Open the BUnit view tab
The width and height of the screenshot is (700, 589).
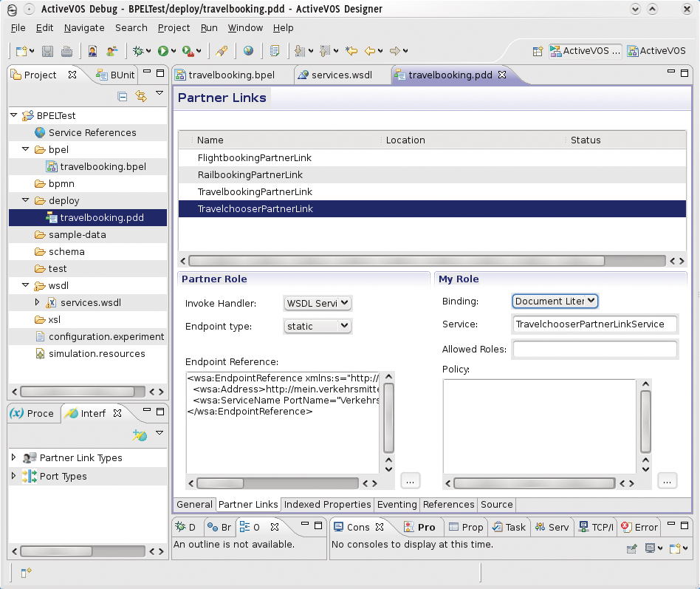pyautogui.click(x=116, y=75)
